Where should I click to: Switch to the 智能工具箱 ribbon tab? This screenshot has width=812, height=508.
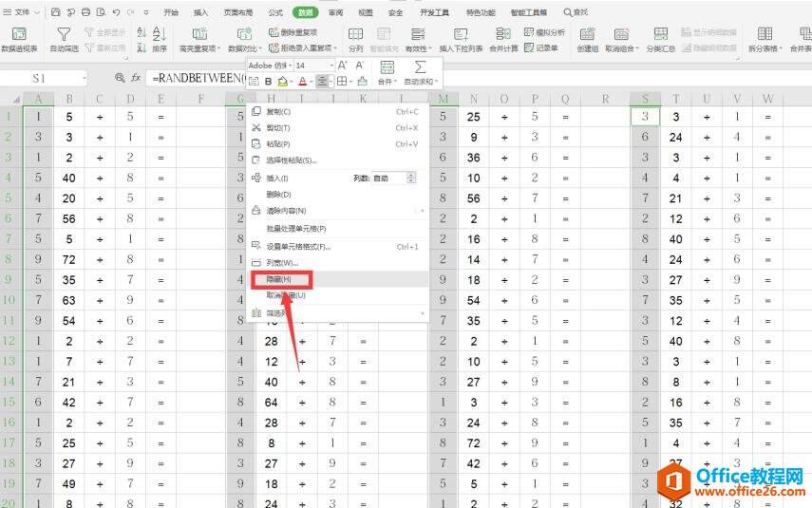pyautogui.click(x=529, y=12)
